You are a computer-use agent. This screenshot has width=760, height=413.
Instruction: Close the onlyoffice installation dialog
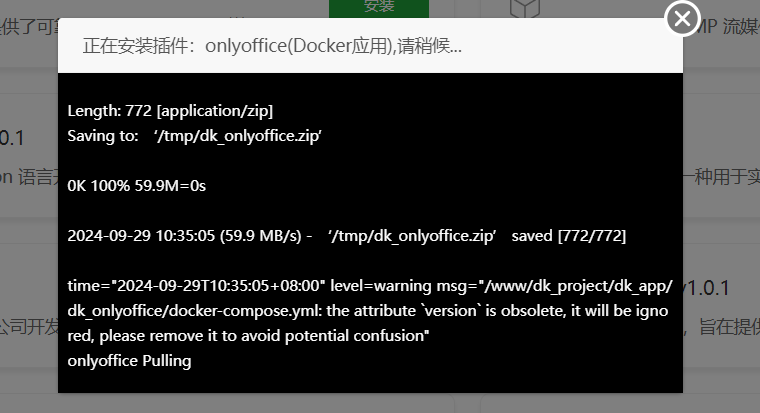682,18
